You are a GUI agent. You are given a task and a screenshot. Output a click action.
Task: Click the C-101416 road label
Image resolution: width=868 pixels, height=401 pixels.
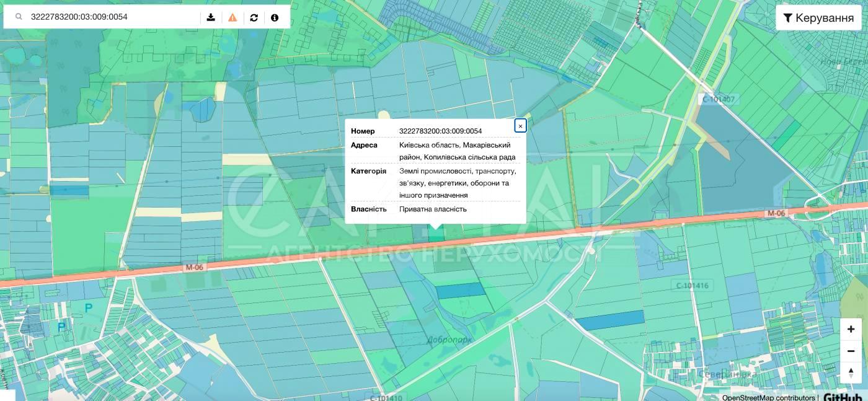[692, 286]
